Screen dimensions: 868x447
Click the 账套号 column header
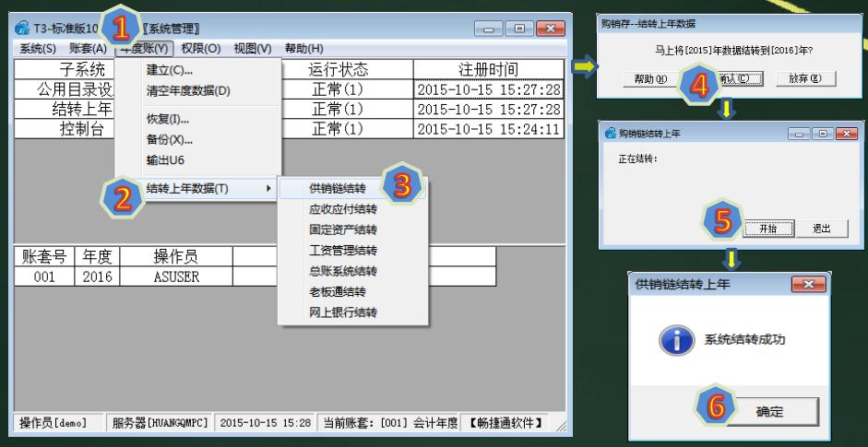click(x=44, y=256)
